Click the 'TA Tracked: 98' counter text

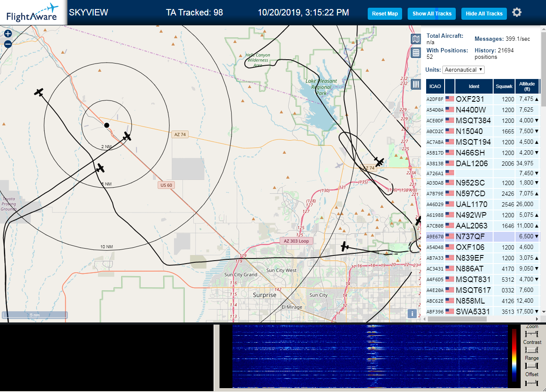195,12
